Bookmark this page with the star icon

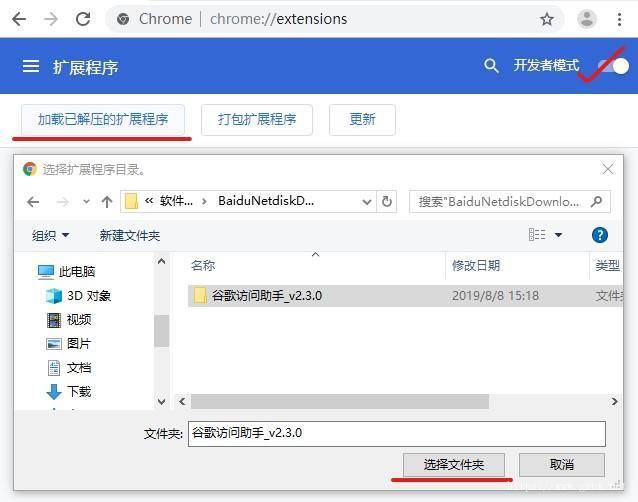546,19
